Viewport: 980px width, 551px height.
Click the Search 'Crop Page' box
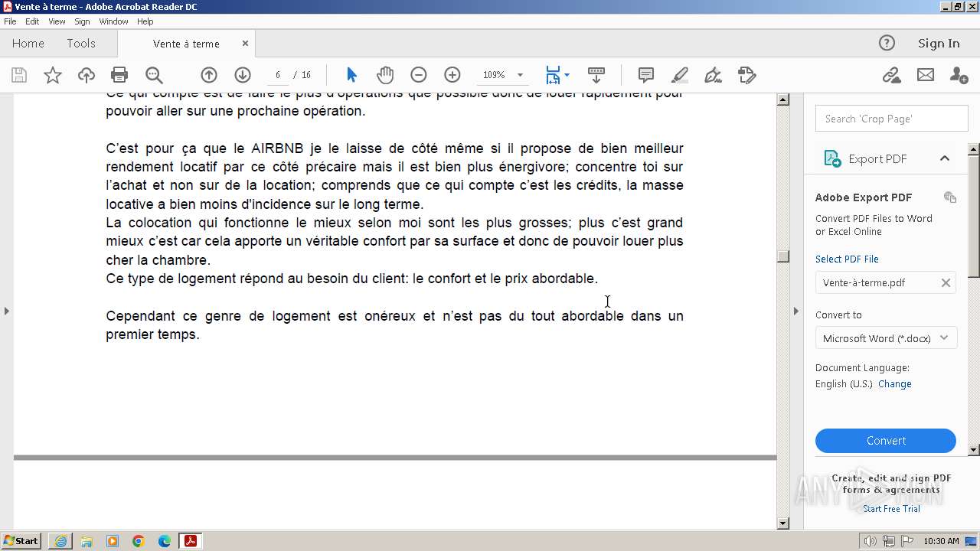pyautogui.click(x=892, y=119)
